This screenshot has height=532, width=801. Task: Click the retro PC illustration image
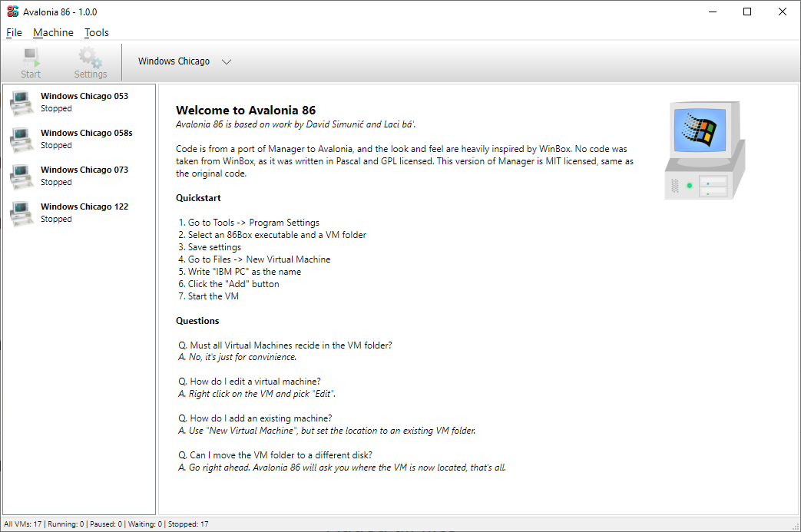tap(703, 150)
